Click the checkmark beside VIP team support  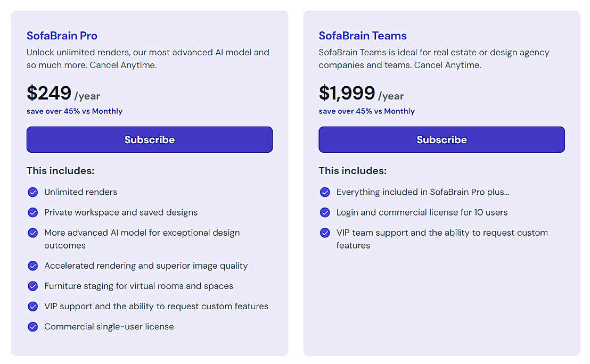click(325, 233)
